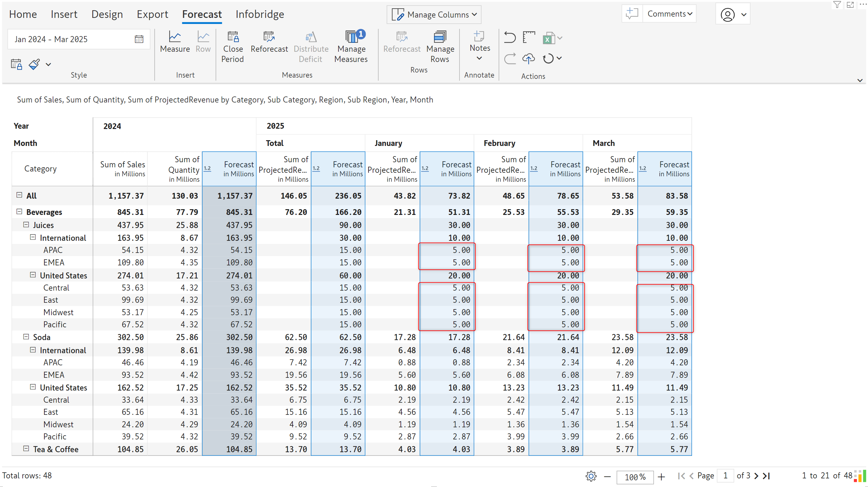Open the Excel export dropdown arrow
868x487 pixels.
click(x=560, y=38)
